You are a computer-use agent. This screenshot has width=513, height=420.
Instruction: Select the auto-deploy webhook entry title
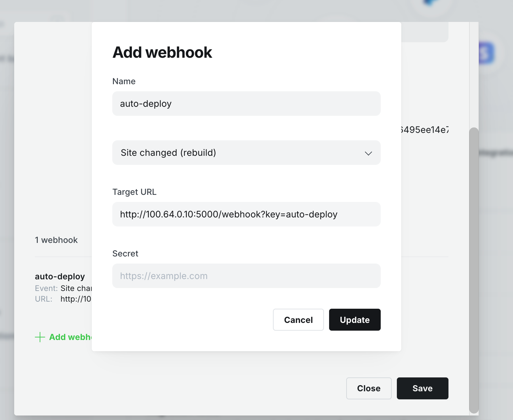[x=60, y=276]
